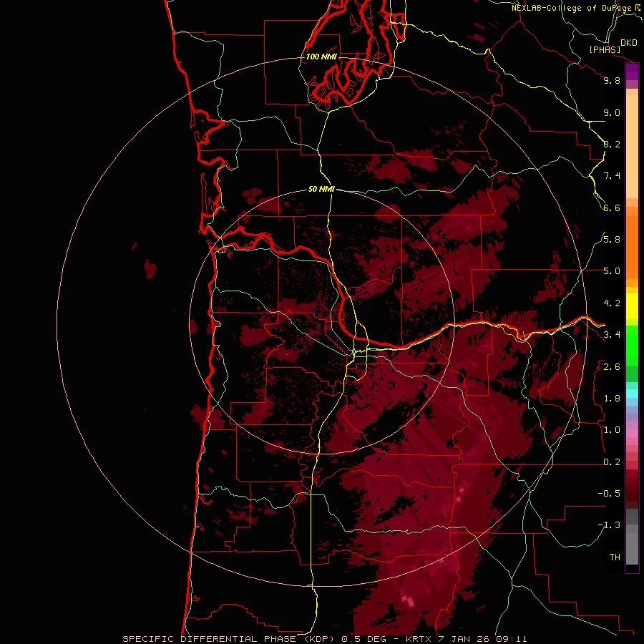Click the 4.2 legend value label
The image size is (644, 644).
pos(612,303)
